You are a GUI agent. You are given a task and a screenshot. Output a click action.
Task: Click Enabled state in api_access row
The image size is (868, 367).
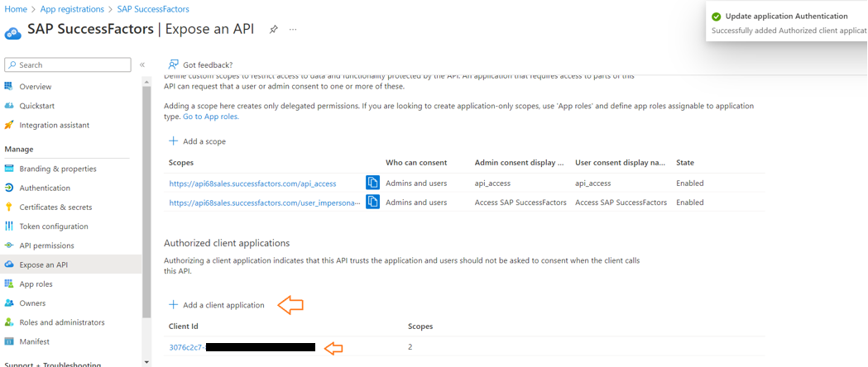[x=690, y=183]
